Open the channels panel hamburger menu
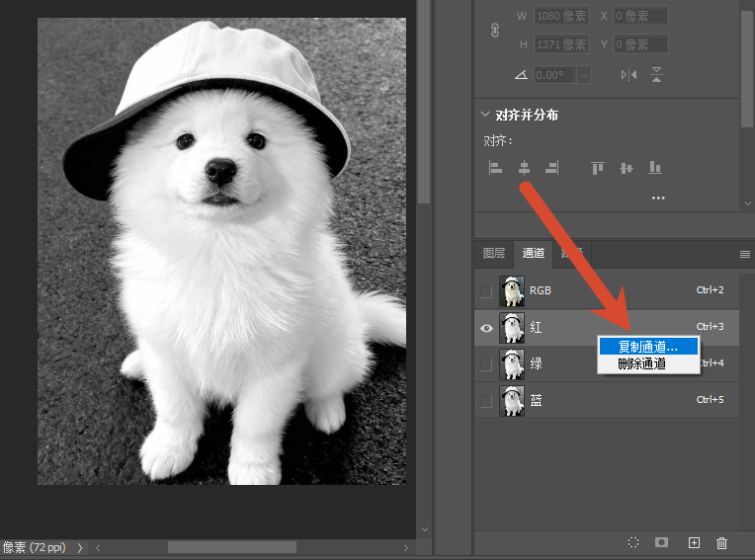Viewport: 755px width, 560px height. [745, 254]
